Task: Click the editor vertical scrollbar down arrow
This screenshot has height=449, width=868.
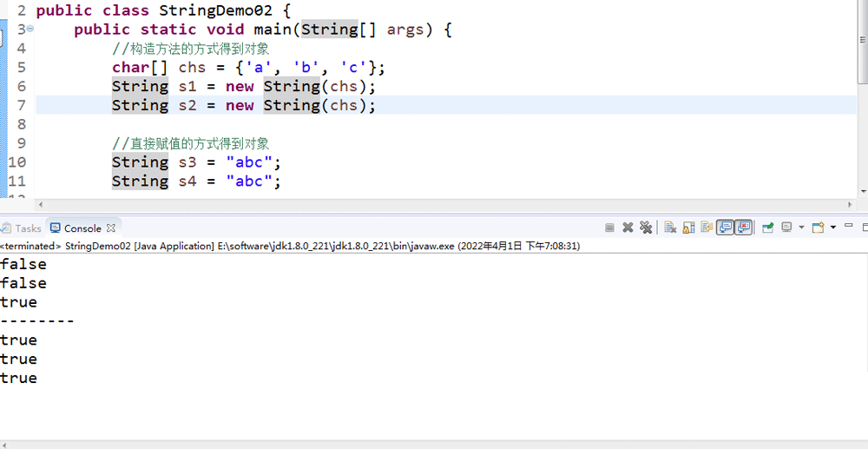Action: coord(864,192)
